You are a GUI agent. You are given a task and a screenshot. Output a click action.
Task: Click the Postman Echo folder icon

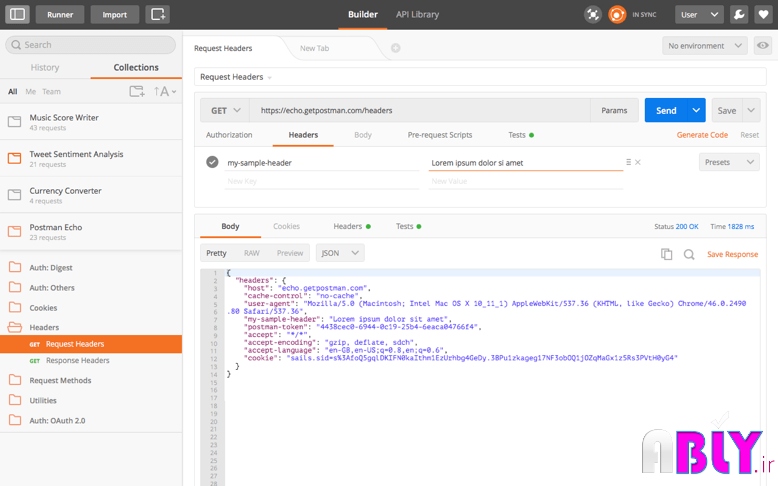tap(14, 231)
